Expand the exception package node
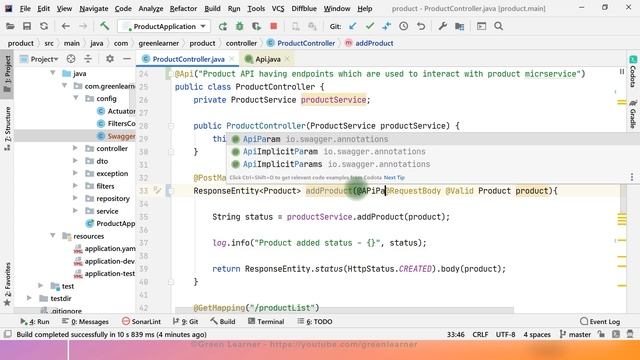This screenshot has width=640, height=360. (76, 173)
